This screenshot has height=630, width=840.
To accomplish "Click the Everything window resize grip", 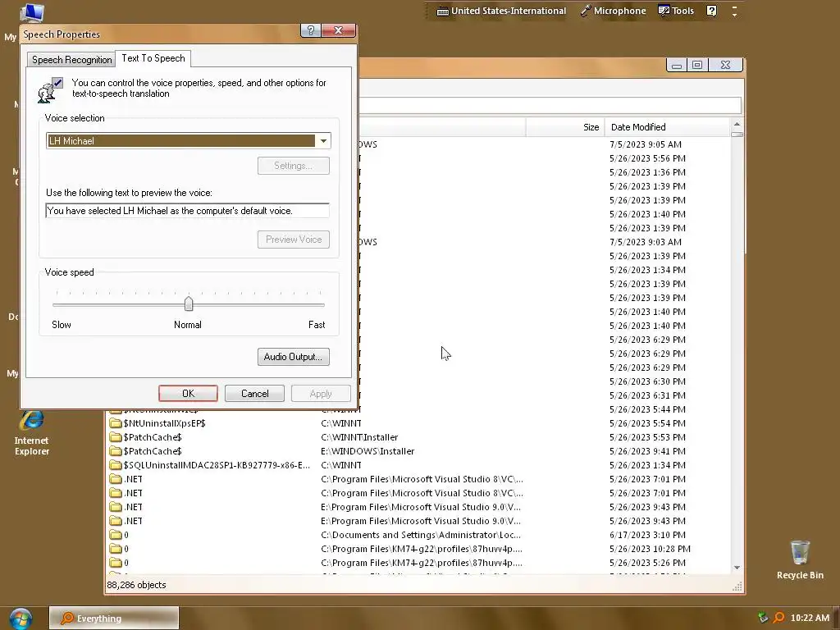I will tap(737, 587).
